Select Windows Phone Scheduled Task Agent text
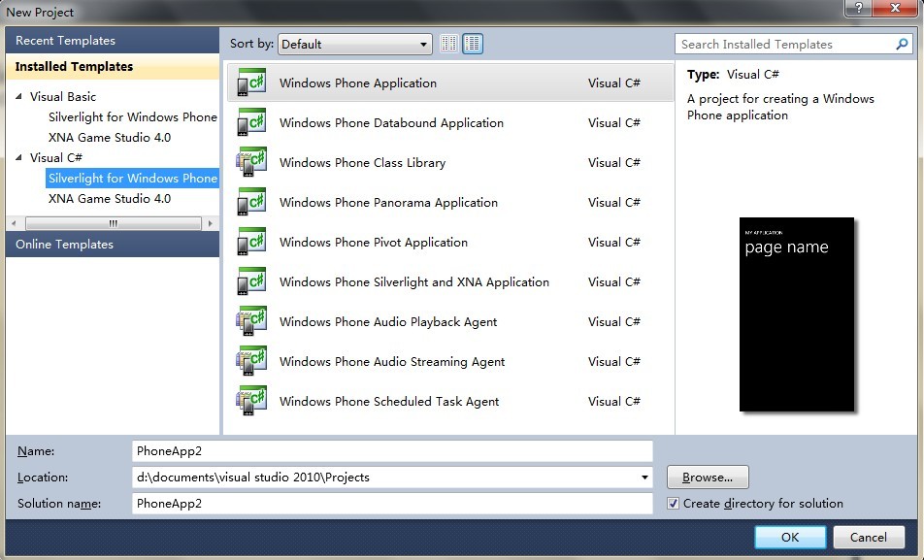 389,402
